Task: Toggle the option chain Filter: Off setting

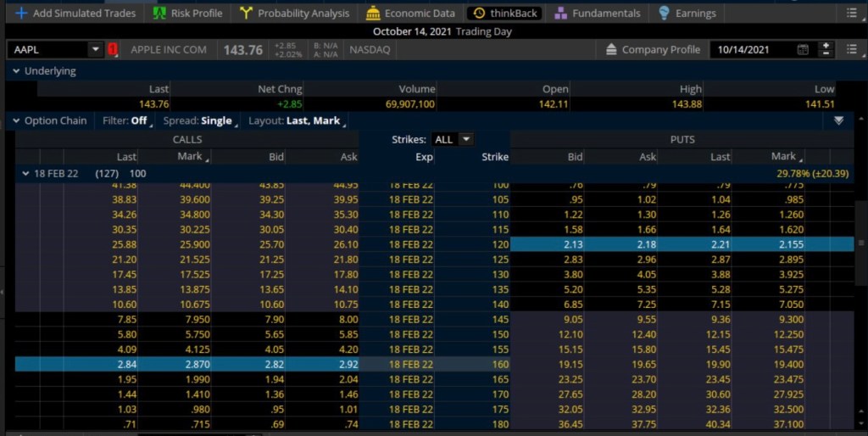Action: [x=126, y=120]
